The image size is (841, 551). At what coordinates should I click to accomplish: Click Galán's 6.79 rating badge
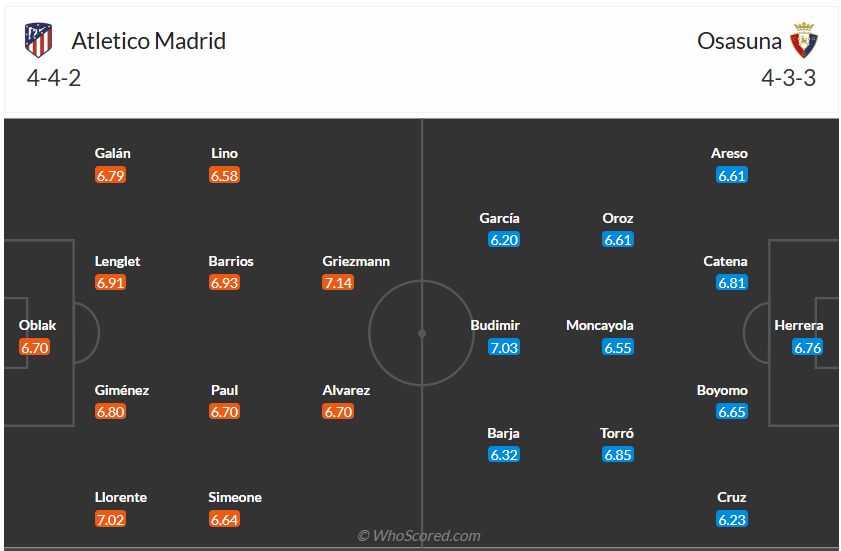(x=111, y=175)
